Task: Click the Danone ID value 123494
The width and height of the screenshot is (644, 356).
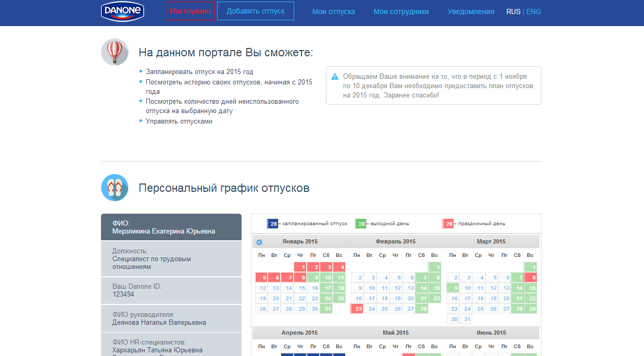Action: [x=123, y=294]
